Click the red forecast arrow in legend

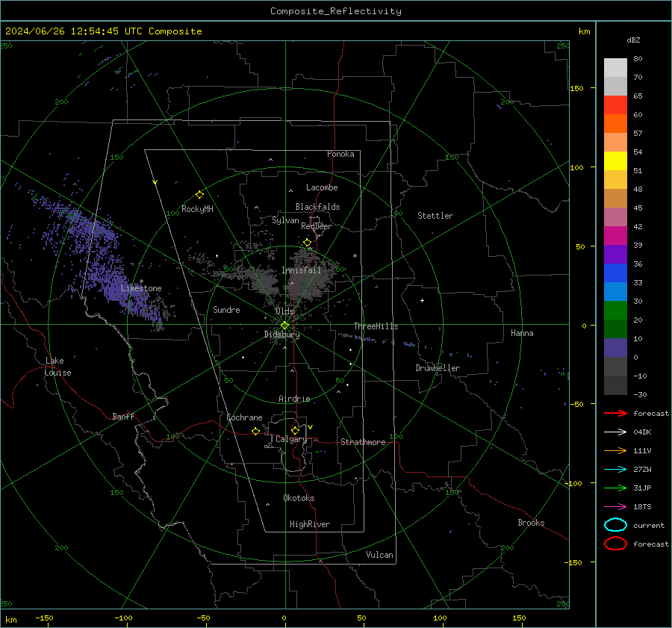coord(615,413)
